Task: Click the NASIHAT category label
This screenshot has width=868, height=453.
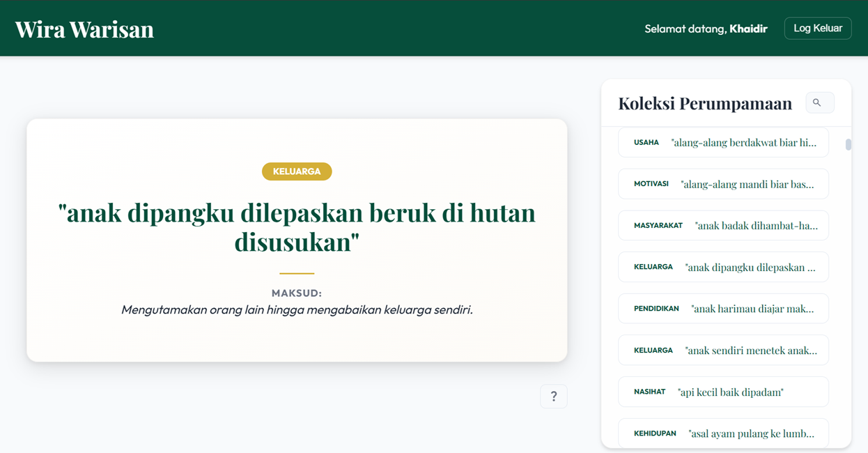Action: point(650,392)
